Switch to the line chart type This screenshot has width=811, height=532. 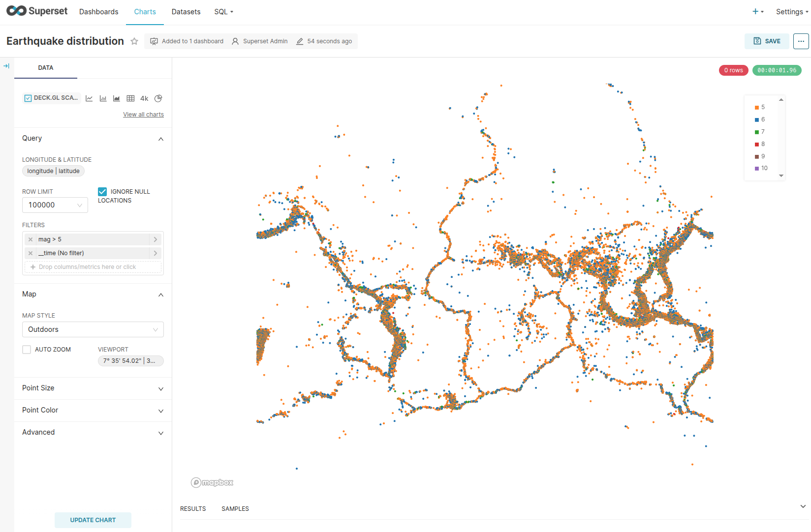89,98
